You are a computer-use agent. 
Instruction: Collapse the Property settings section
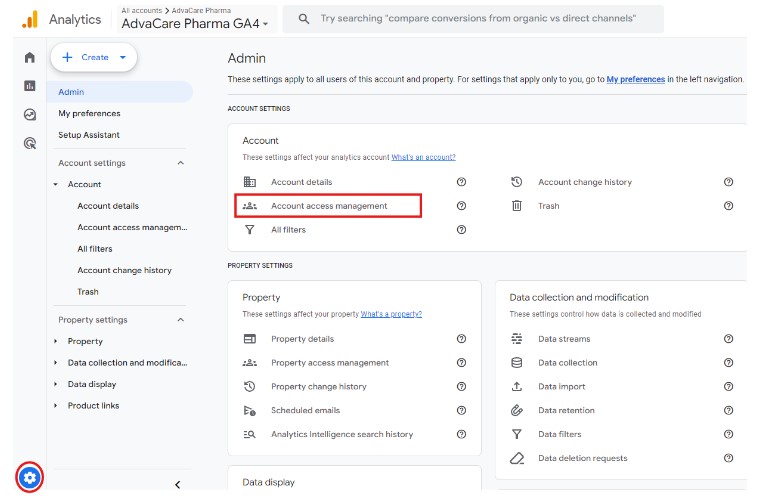click(181, 320)
